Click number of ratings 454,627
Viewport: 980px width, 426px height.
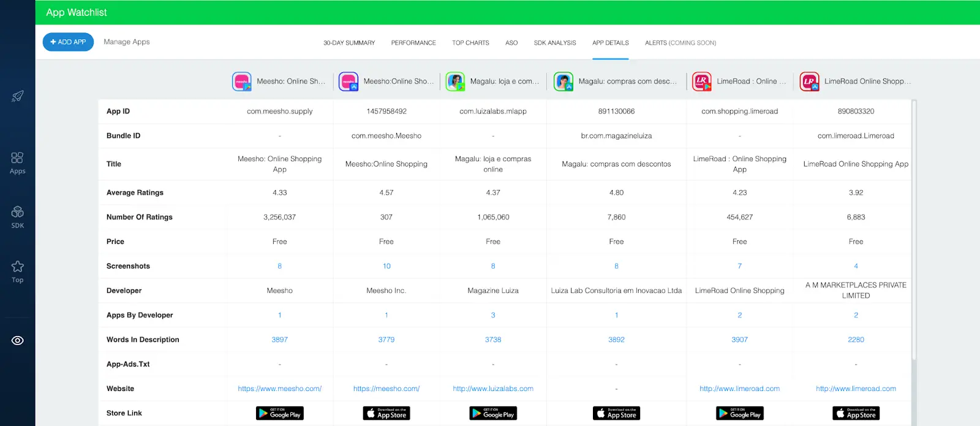740,217
